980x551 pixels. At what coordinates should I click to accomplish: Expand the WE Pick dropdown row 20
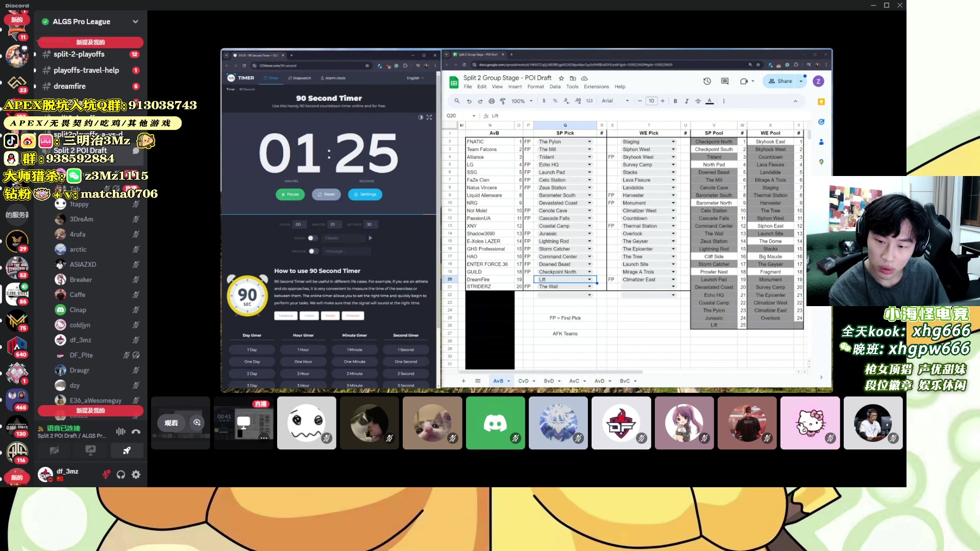(673, 279)
